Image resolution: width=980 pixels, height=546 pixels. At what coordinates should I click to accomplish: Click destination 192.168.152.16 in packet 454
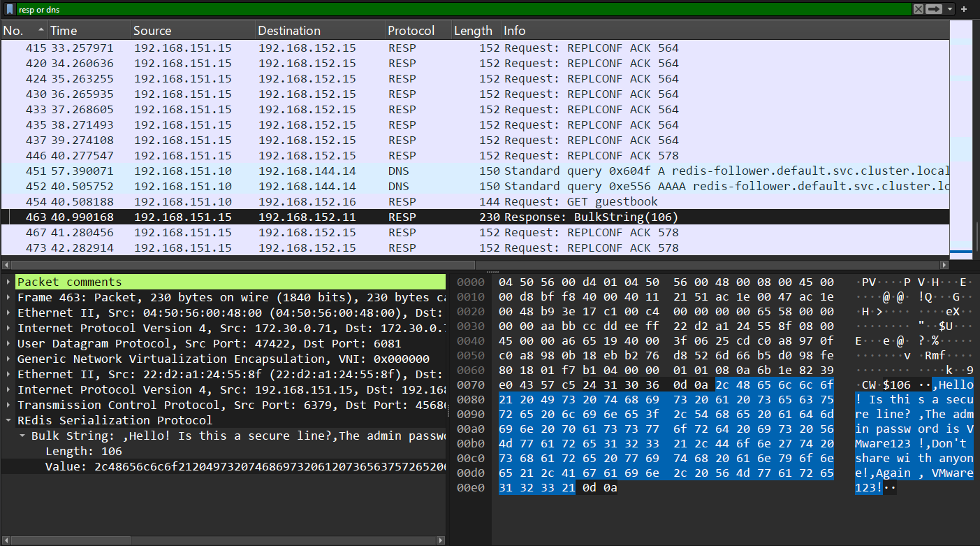[x=307, y=202]
